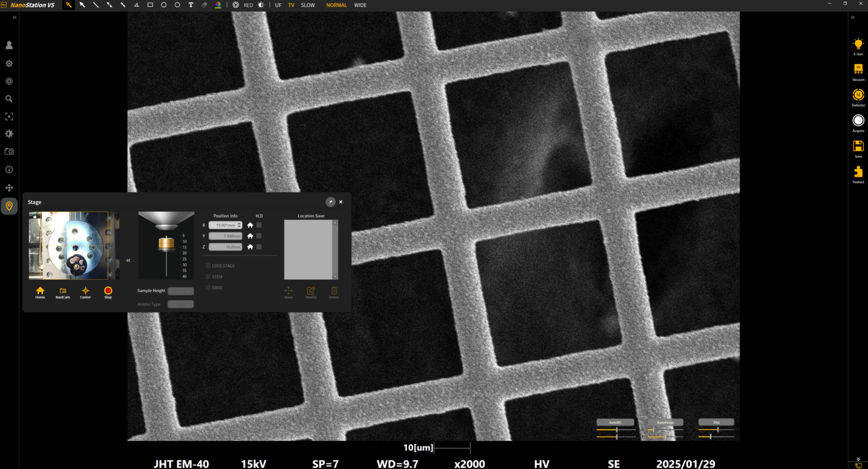Home the Y axis
Image resolution: width=868 pixels, height=469 pixels.
click(x=250, y=236)
